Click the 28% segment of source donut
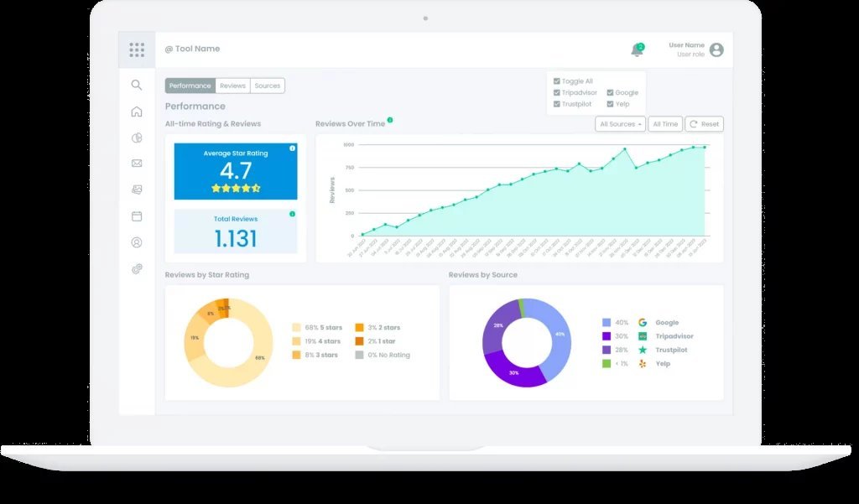 pos(497,325)
